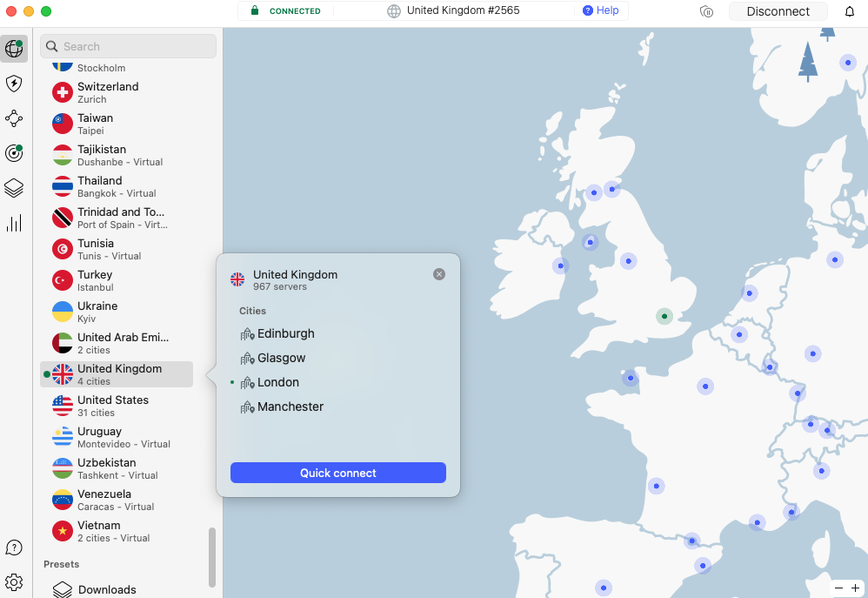The height and width of the screenshot is (598, 868).
Task: Open the globe VPN map sidebar icon
Action: click(14, 49)
